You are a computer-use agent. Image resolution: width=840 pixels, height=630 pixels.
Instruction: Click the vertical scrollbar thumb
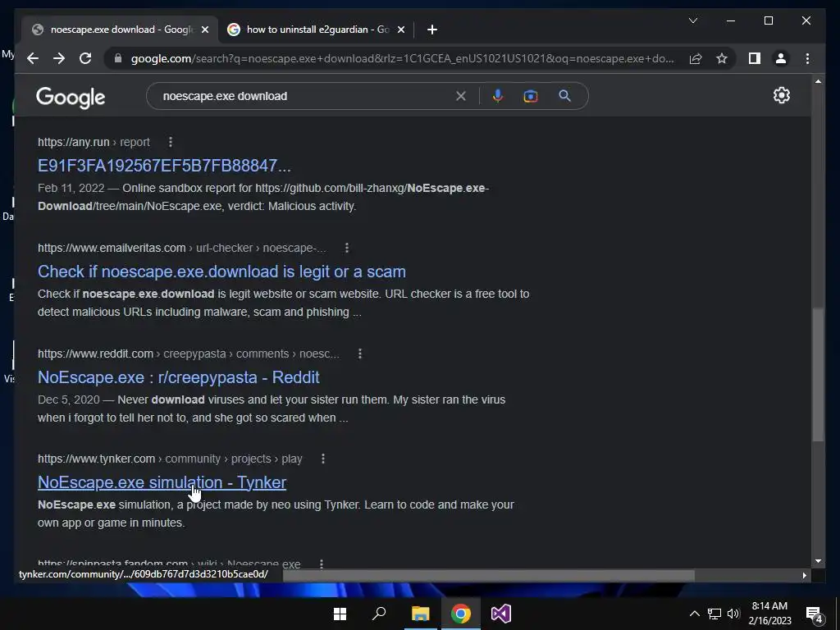coord(818,375)
